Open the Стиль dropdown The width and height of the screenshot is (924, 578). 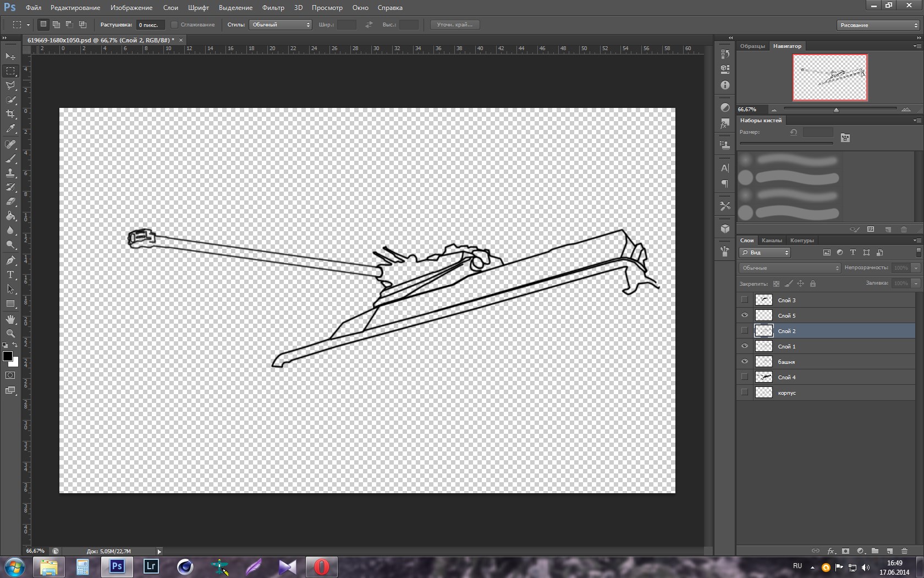[x=280, y=25]
